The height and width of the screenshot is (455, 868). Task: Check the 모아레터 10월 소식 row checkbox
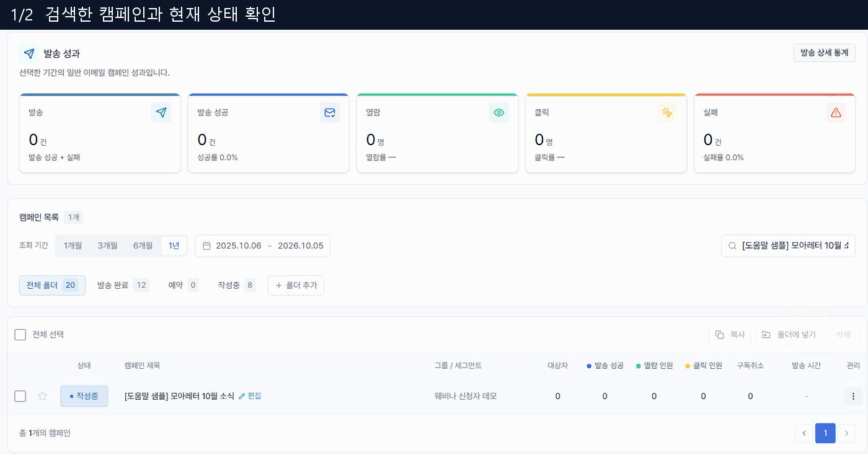(x=20, y=396)
